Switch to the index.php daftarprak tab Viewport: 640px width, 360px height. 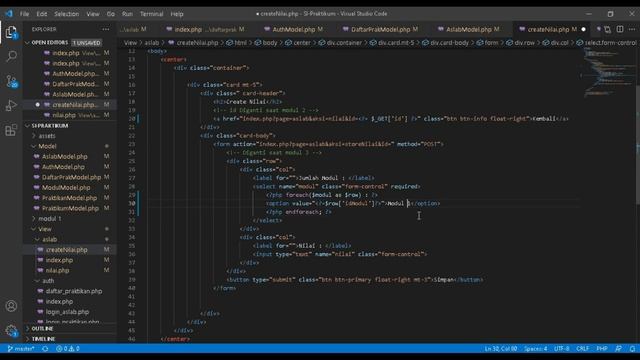[x=205, y=29]
